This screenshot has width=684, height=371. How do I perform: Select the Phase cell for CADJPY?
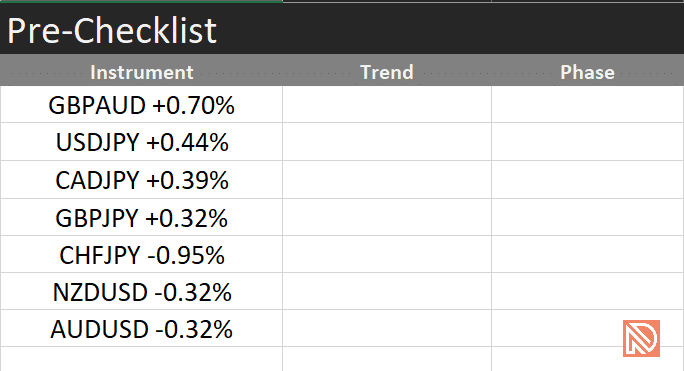(x=588, y=180)
